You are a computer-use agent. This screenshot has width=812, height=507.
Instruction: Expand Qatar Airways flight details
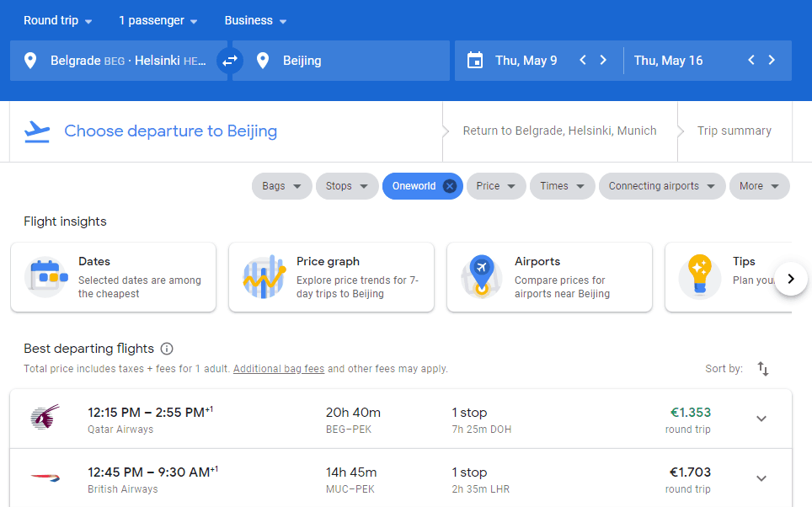pyautogui.click(x=761, y=419)
